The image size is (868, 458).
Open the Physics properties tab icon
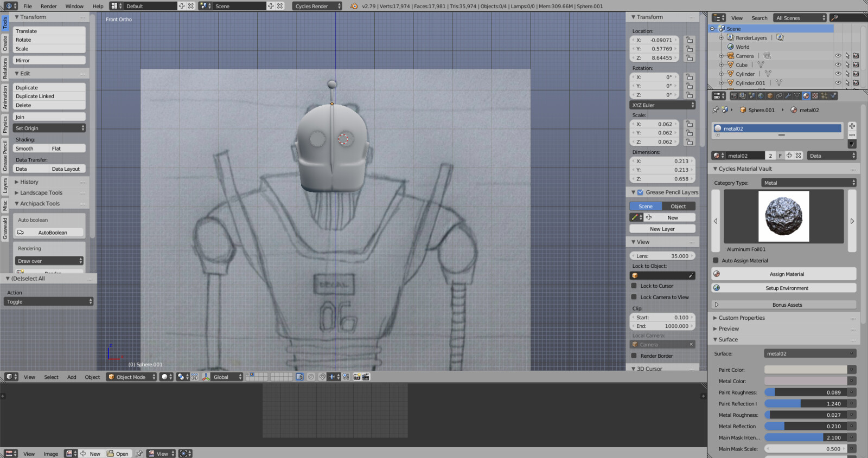tap(834, 96)
